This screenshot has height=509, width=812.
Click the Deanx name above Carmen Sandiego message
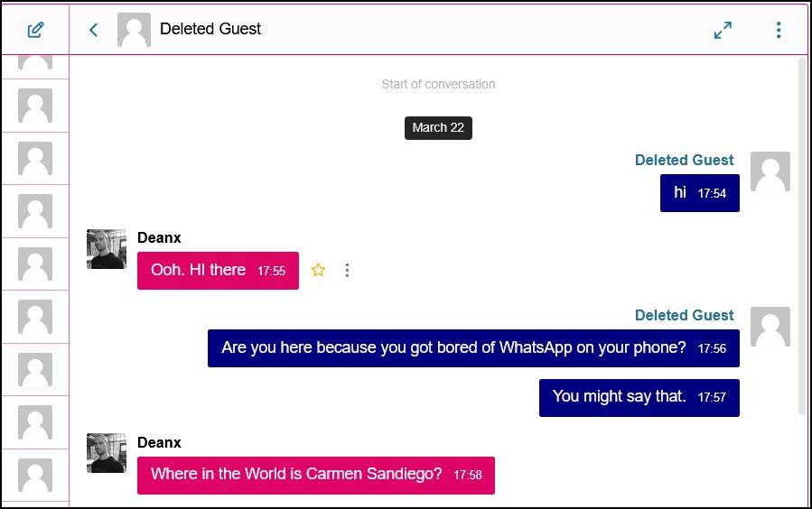159,442
